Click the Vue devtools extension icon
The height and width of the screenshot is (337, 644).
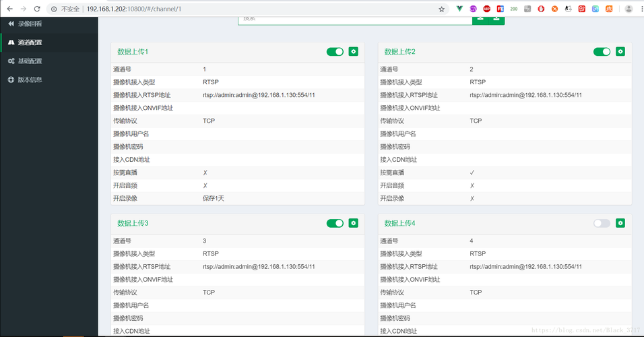coord(459,9)
